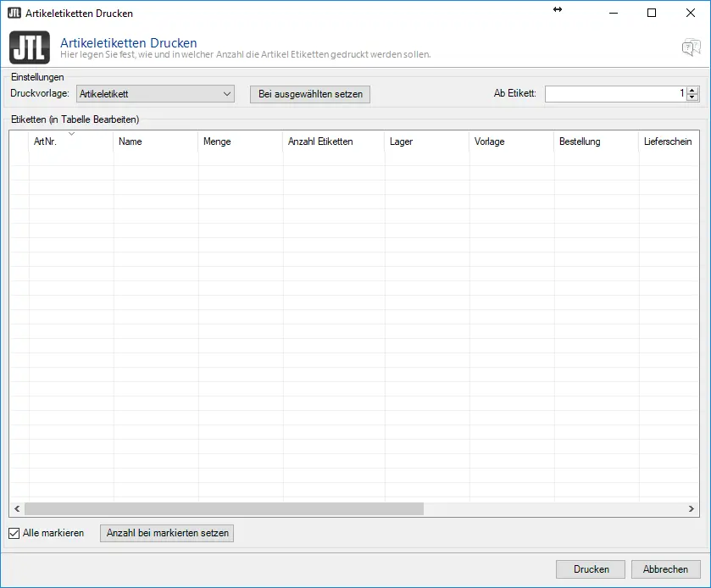Minimize the Artikeletiketten Drucken window
Viewport: 711px width, 588px height.
pos(614,13)
